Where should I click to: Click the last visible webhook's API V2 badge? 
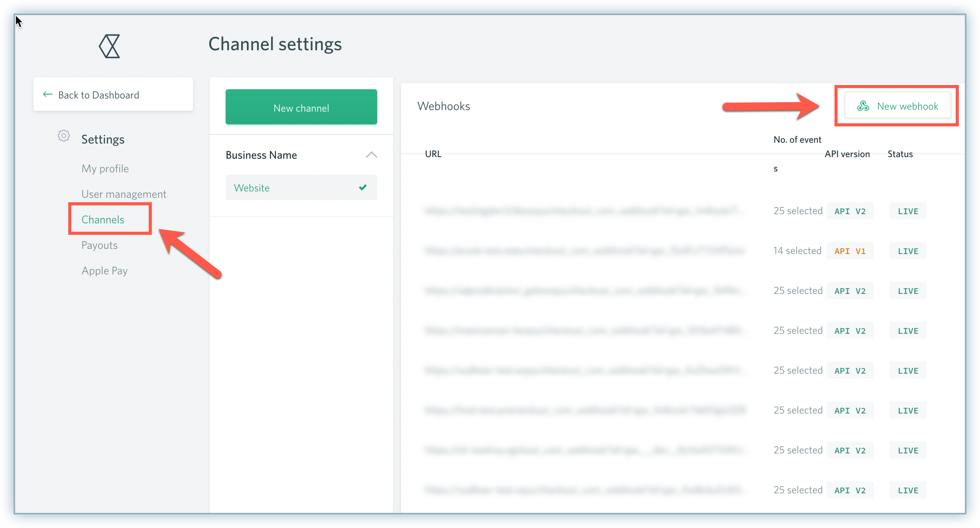[850, 491]
